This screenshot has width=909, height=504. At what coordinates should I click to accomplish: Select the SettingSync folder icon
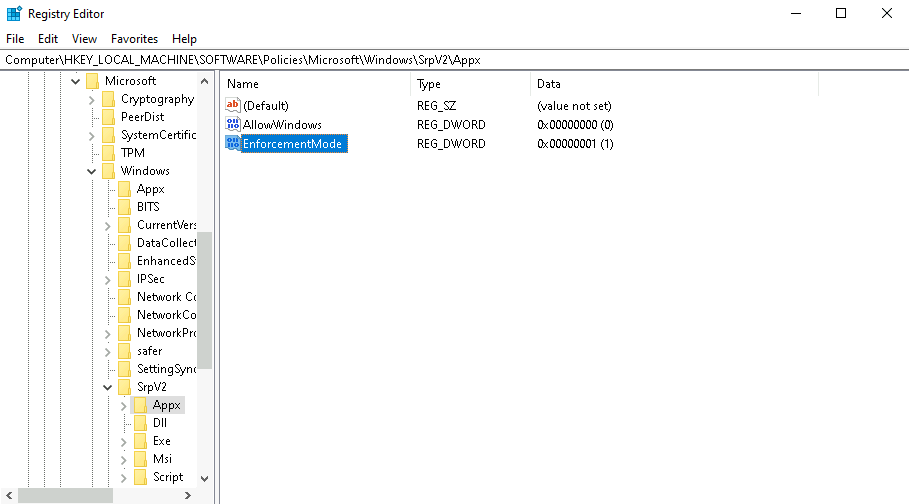point(125,369)
